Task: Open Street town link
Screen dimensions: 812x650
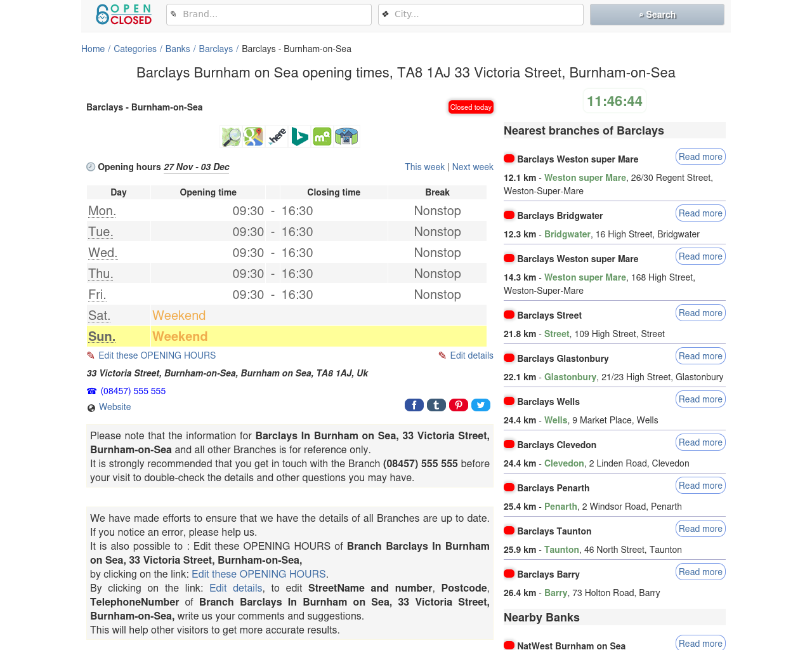Action: 557,334
